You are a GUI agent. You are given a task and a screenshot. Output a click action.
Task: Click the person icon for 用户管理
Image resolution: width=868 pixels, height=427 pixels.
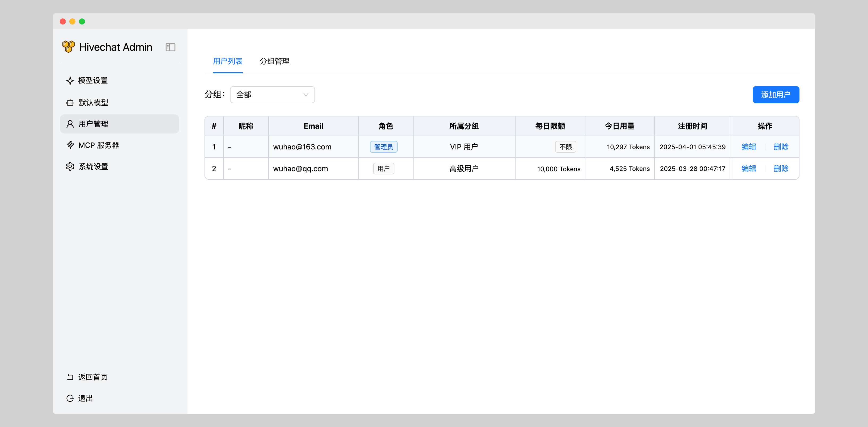(x=70, y=124)
